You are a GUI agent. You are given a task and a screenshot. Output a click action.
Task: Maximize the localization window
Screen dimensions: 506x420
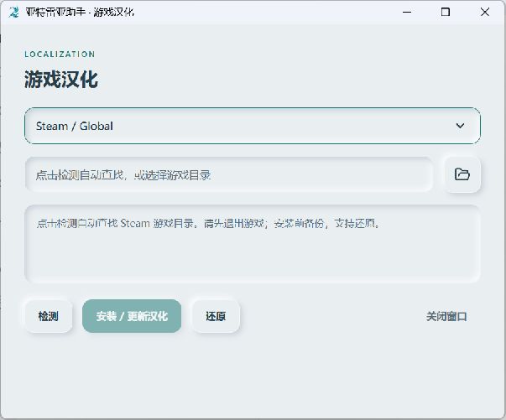tap(446, 13)
